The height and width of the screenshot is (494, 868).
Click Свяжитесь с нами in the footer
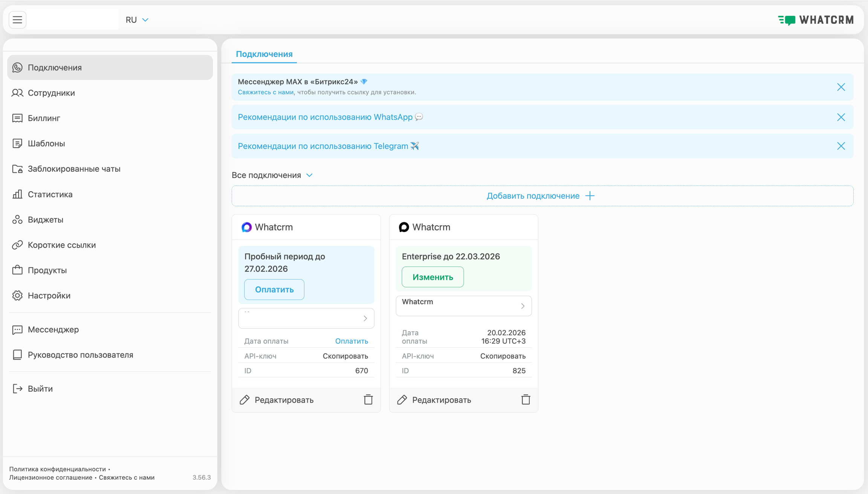tap(127, 477)
